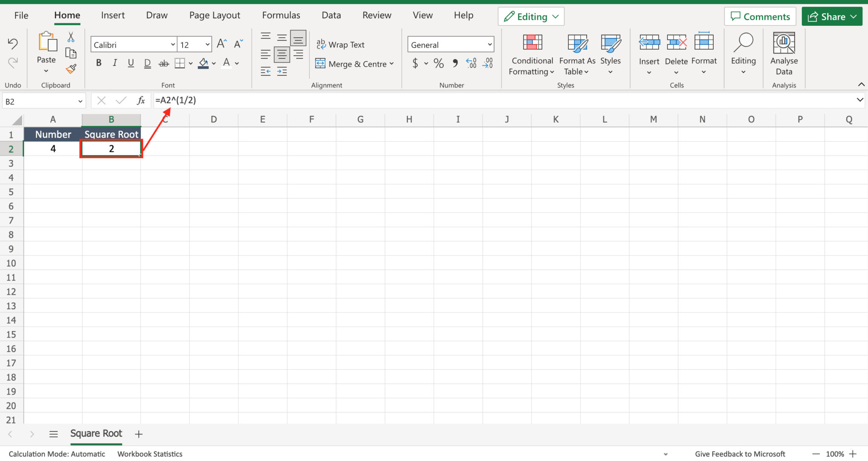This screenshot has height=461, width=868.
Task: Apply percentage number format
Action: tap(439, 63)
